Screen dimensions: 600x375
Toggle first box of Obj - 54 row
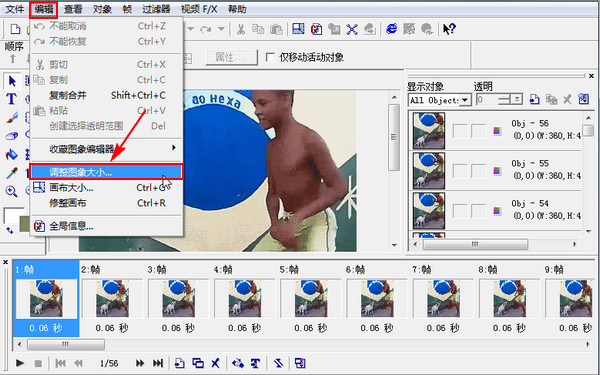[x=460, y=211]
